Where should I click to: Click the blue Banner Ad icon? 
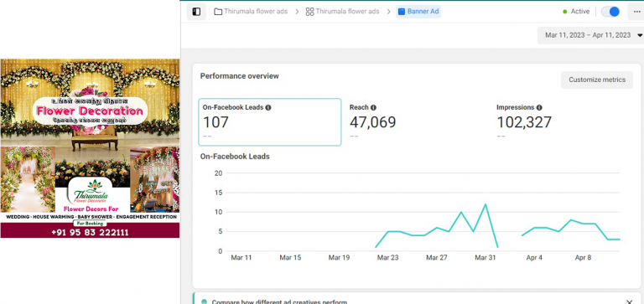tap(402, 12)
